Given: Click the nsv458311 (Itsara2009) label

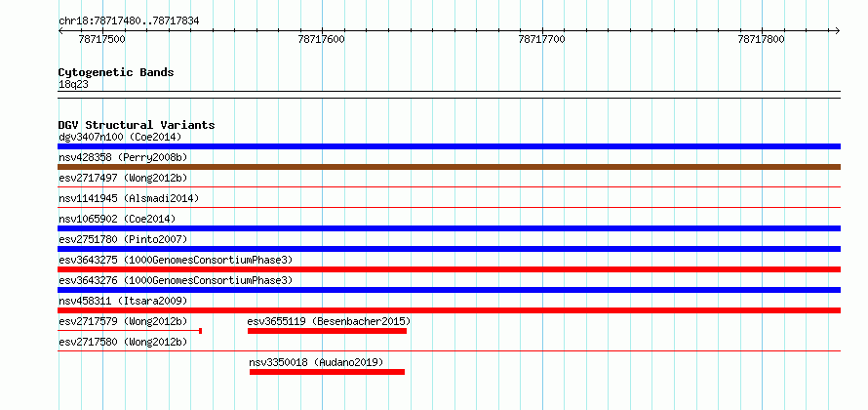Looking at the screenshot, I should [123, 301].
